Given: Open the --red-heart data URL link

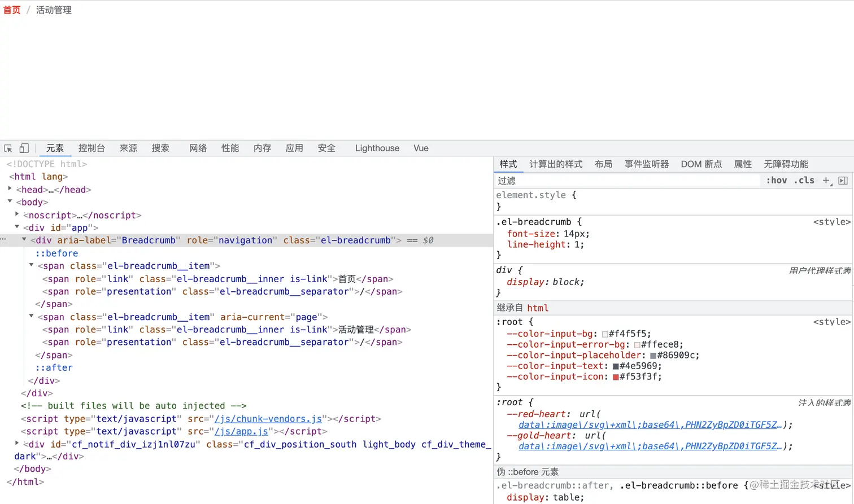Looking at the screenshot, I should point(650,425).
